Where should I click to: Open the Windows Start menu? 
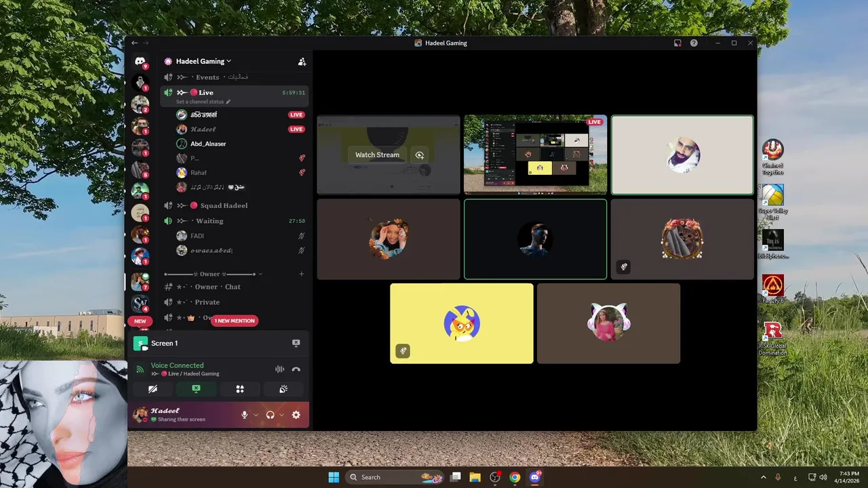(x=334, y=477)
